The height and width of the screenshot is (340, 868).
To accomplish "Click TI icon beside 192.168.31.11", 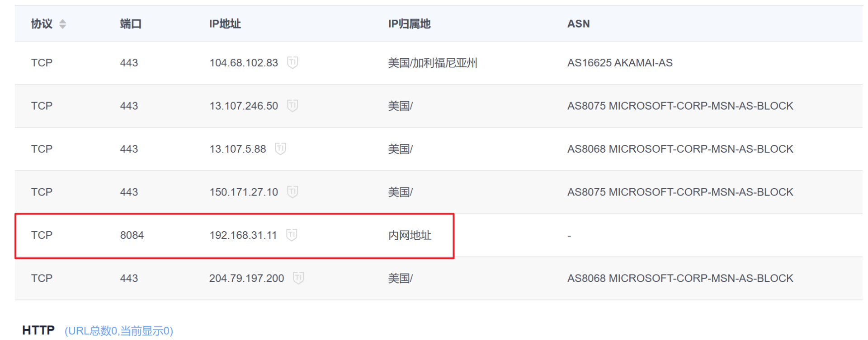I will pos(292,235).
